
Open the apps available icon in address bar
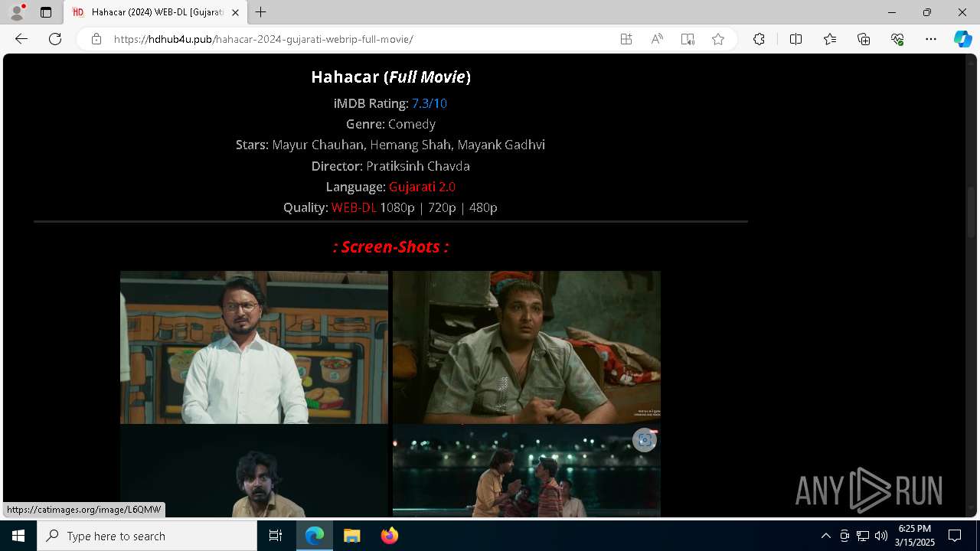click(x=626, y=39)
